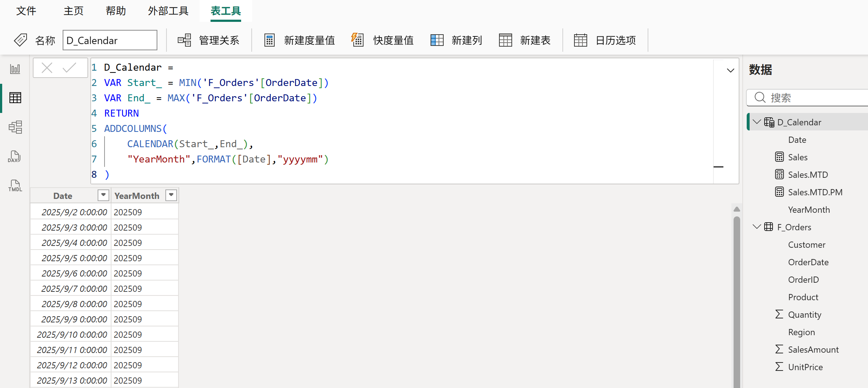The height and width of the screenshot is (388, 868).
Task: Click 管理关系 manage relationships button
Action: click(208, 40)
